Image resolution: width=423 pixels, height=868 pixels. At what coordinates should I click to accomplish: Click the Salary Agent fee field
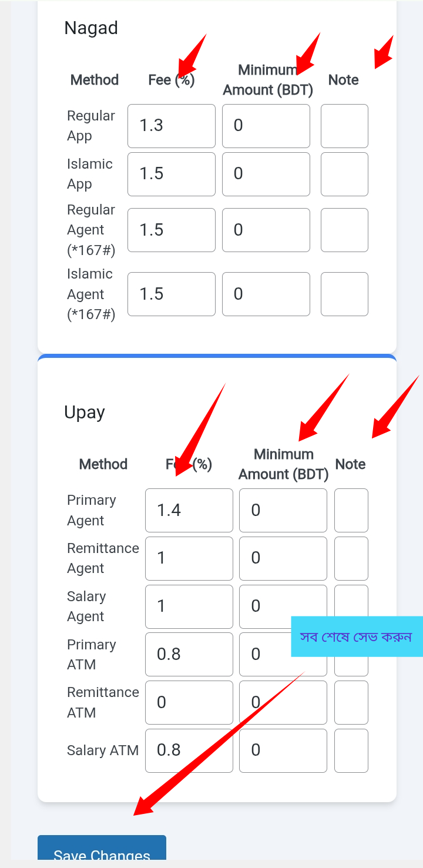(x=189, y=606)
